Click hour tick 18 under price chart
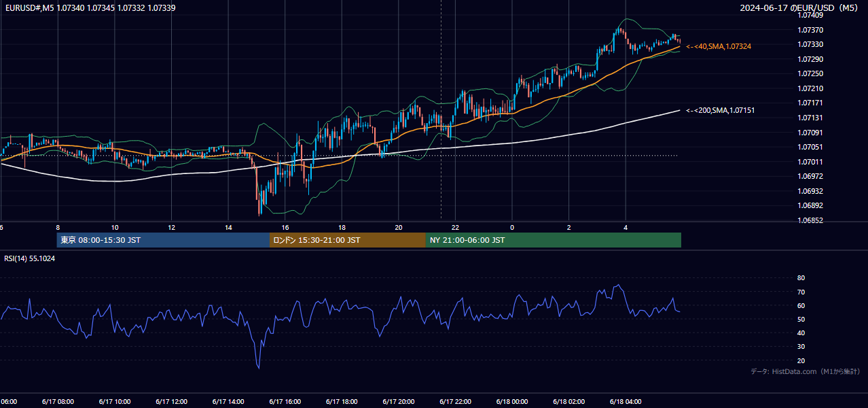The height and width of the screenshot is (408, 868). [342, 228]
